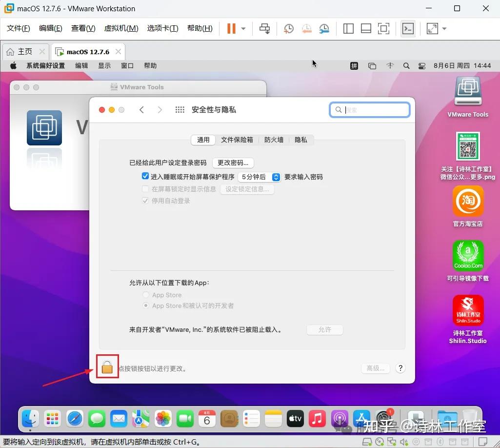This screenshot has height=448, width=500.
Task: Switch to the 隐私 tab
Action: [x=300, y=140]
